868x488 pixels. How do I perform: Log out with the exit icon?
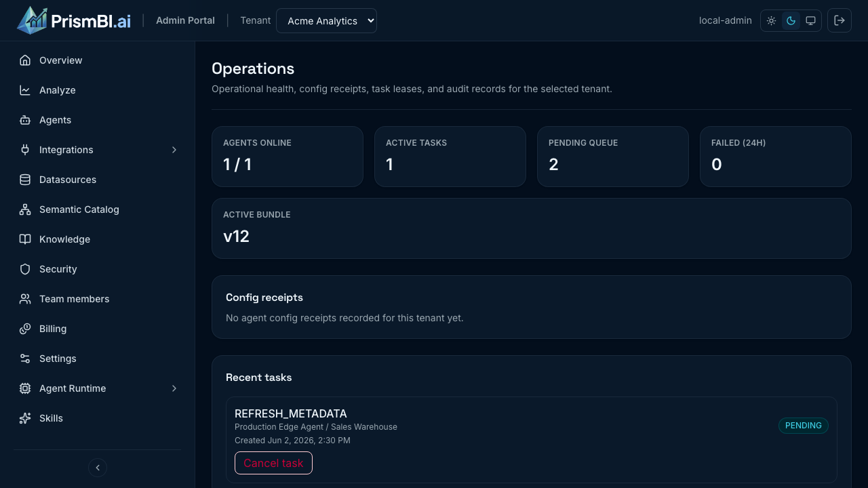[x=840, y=20]
